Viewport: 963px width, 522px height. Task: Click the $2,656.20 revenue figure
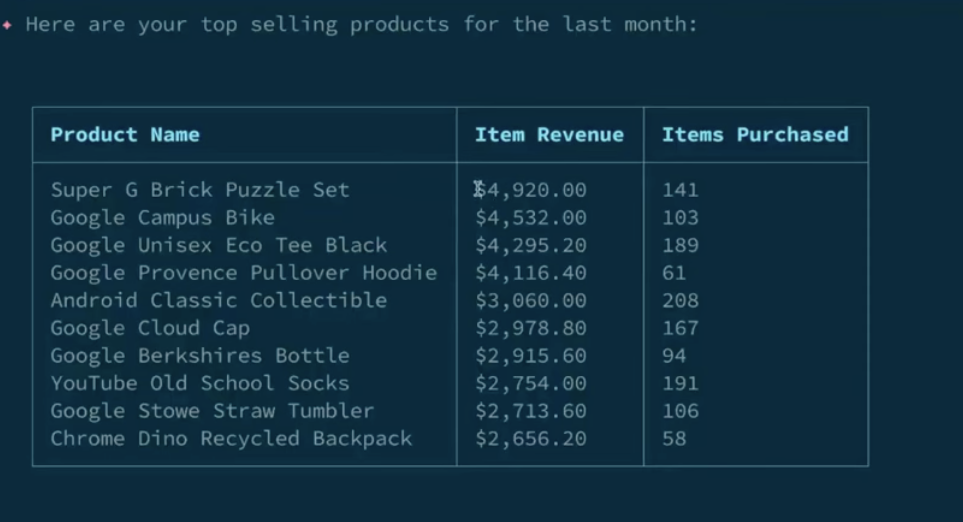(531, 438)
